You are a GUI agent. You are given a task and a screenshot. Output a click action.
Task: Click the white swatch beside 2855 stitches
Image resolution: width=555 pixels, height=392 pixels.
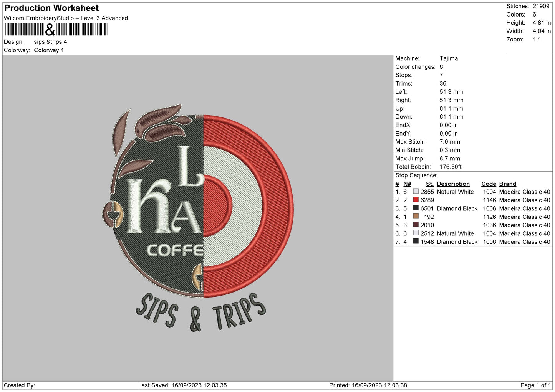[416, 191]
